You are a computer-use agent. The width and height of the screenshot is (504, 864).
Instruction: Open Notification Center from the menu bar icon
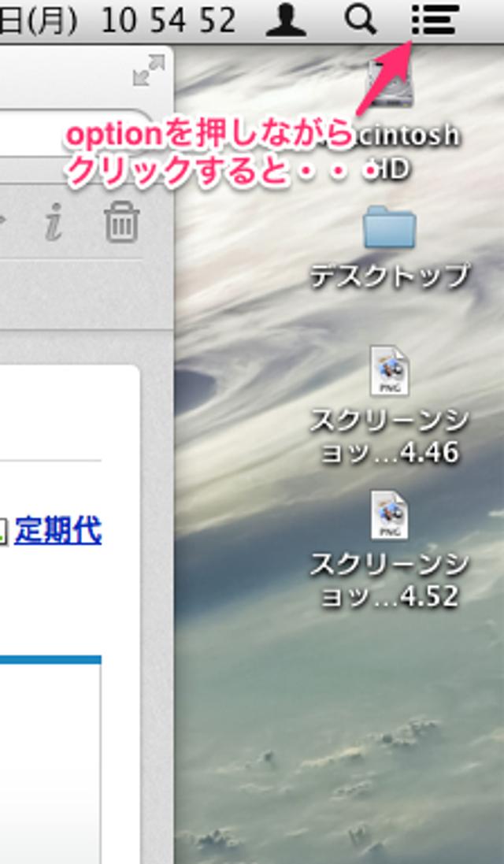pos(435,20)
